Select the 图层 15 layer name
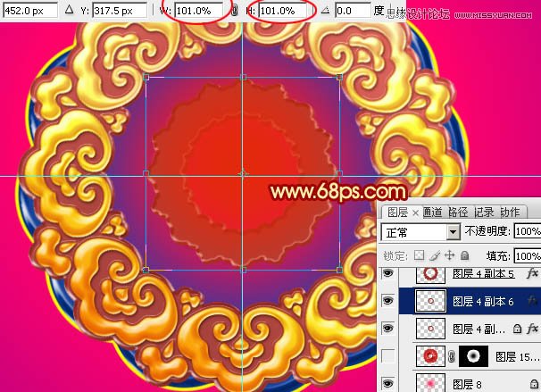Image resolution: width=541 pixels, height=392 pixels. [x=517, y=356]
